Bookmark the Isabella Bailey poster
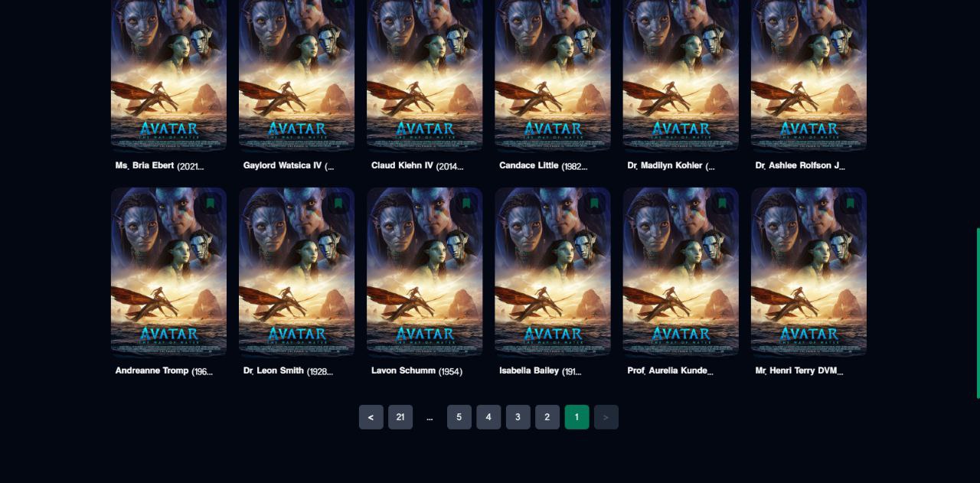The height and width of the screenshot is (483, 980). click(x=593, y=204)
